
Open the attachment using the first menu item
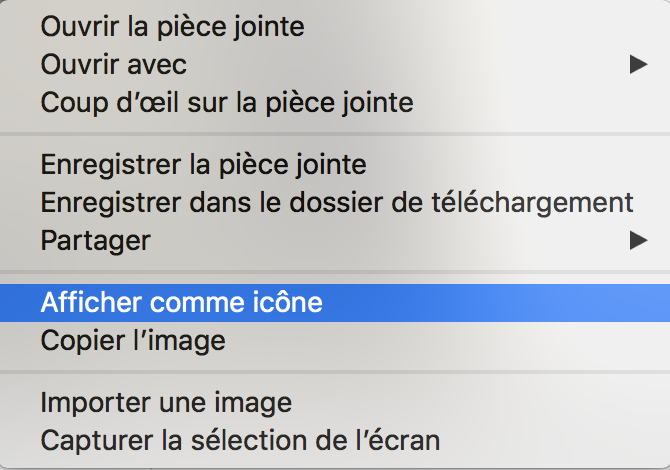click(x=172, y=27)
